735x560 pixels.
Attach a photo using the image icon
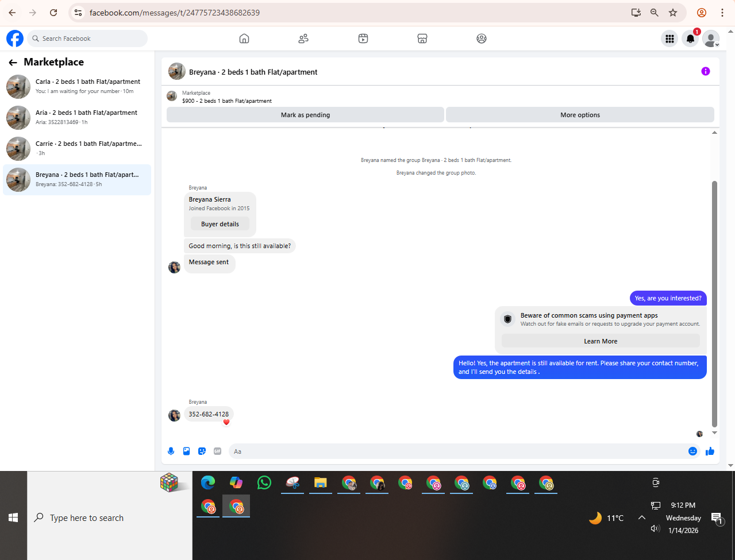point(186,451)
